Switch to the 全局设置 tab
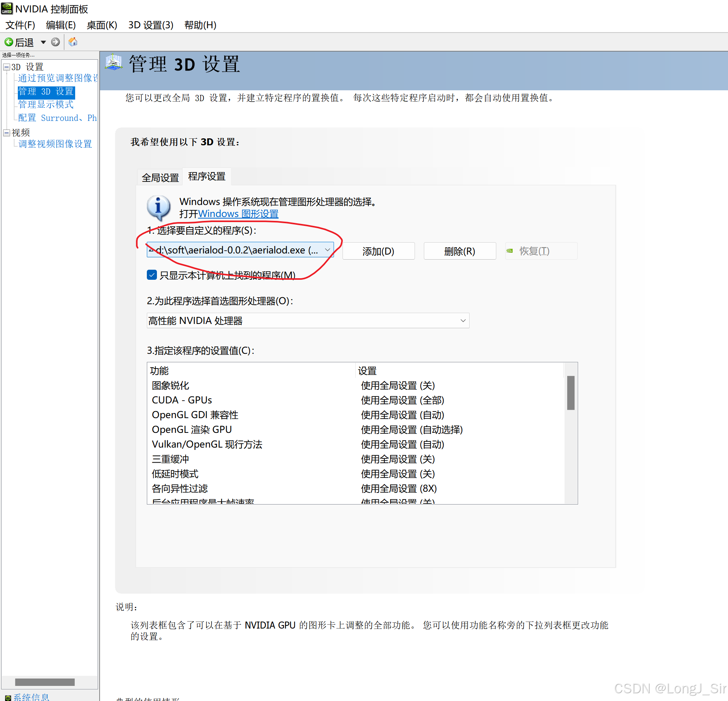This screenshot has height=701, width=728. [x=160, y=177]
